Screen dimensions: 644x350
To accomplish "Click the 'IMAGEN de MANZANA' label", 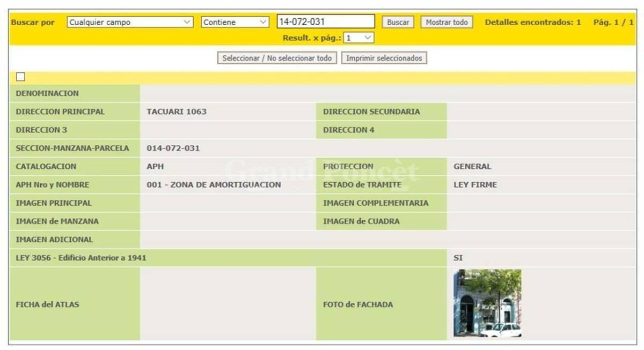I will pyautogui.click(x=57, y=221).
